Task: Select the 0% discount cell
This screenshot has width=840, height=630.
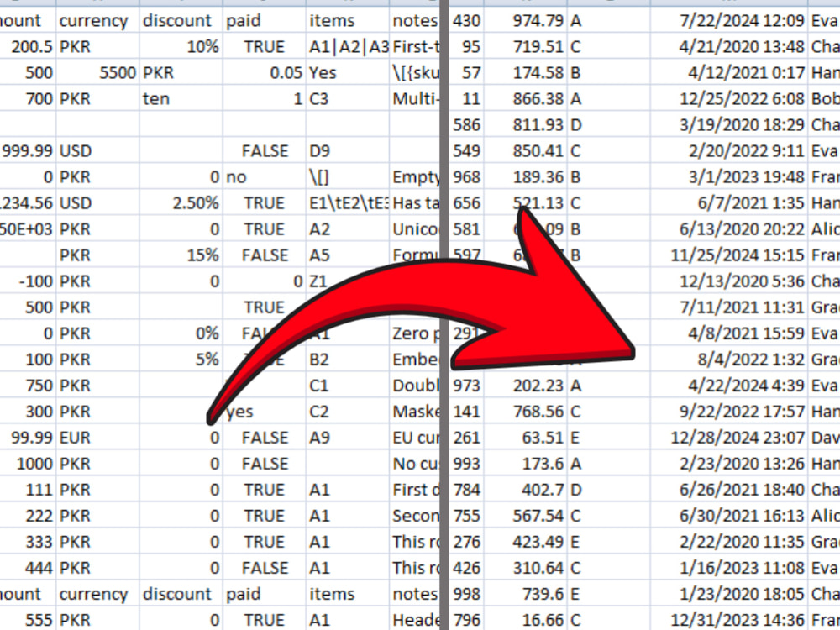Action: coord(181,333)
